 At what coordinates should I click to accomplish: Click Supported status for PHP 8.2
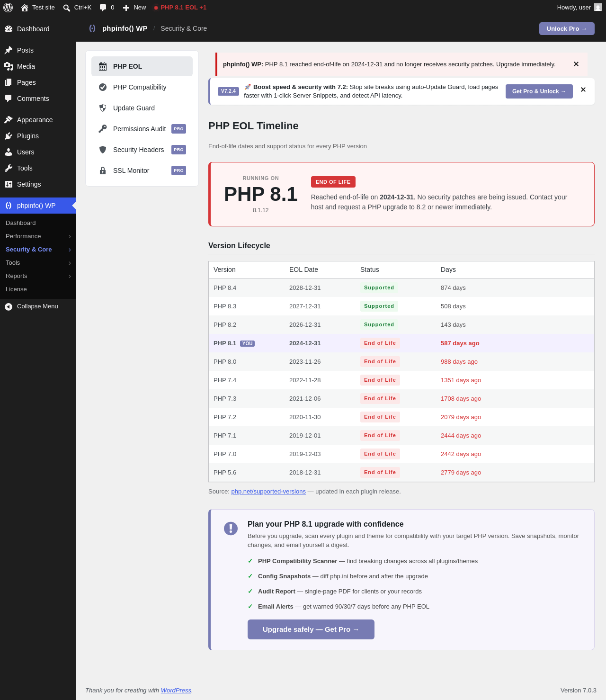(x=379, y=325)
